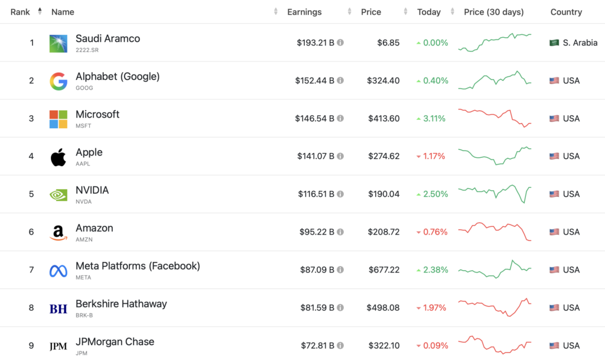
Task: Click the info icon beside Saudi Aramco earnings
Action: click(340, 43)
